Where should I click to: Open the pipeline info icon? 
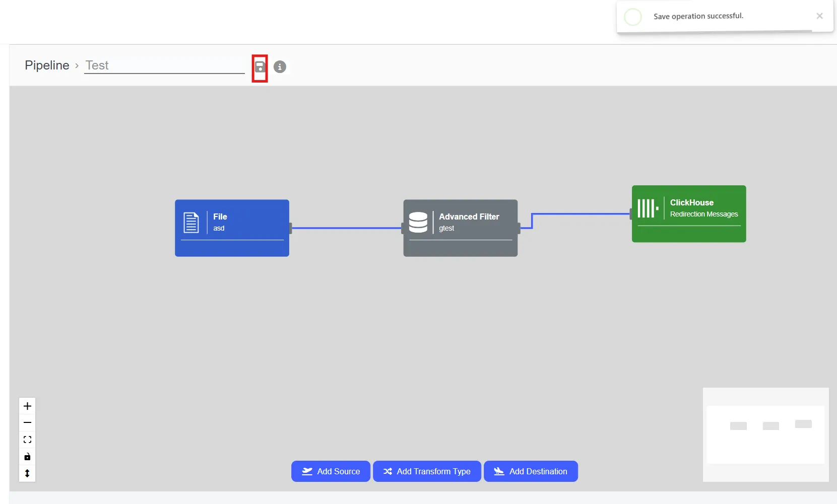(x=280, y=66)
